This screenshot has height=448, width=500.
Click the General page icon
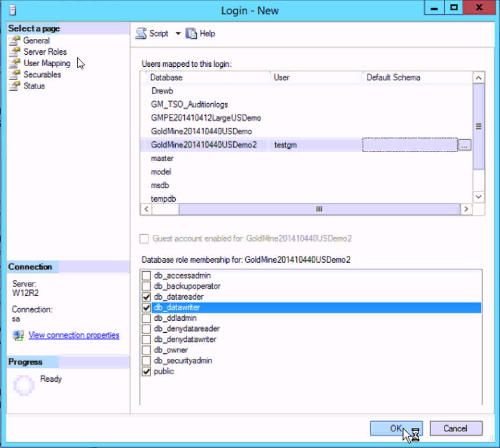tap(14, 41)
